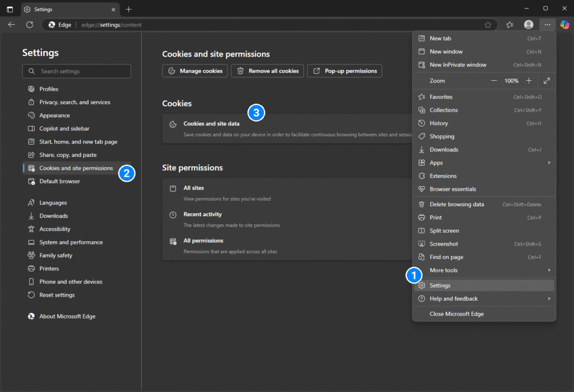Star this page with the address bar icon
Image resolution: width=574 pixels, height=392 pixels.
(x=488, y=25)
